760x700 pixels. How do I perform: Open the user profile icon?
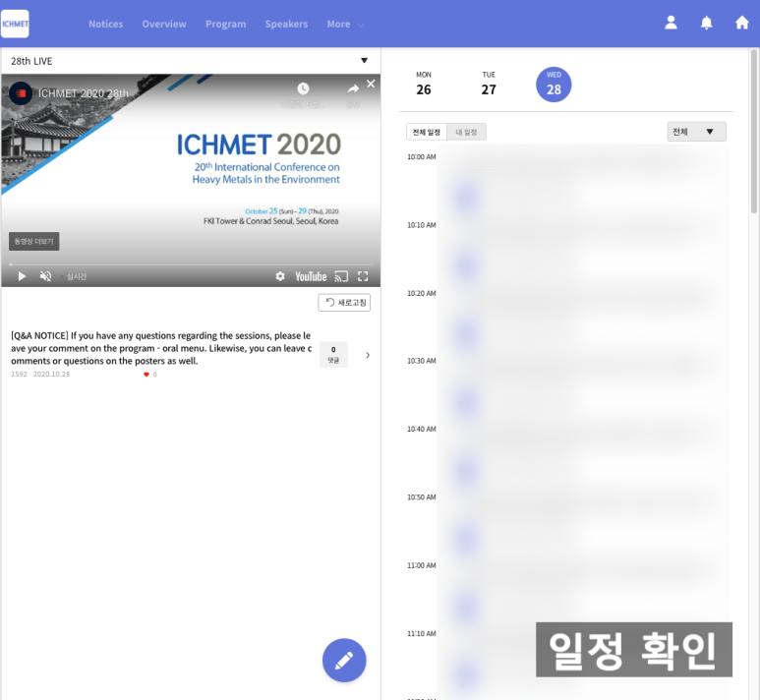671,23
